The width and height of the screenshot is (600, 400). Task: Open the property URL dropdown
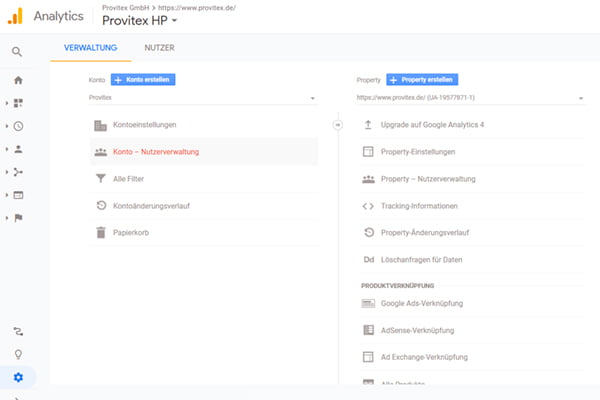[471, 98]
